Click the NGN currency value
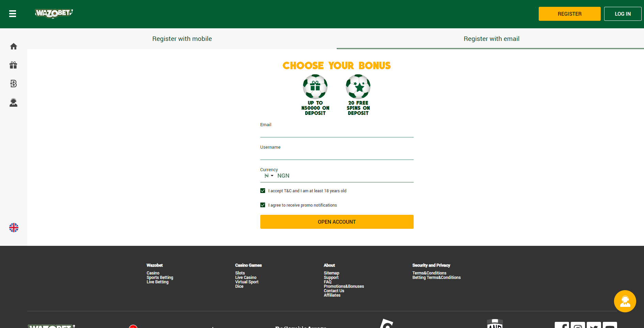Viewport: 644px width, 328px height. pos(283,176)
